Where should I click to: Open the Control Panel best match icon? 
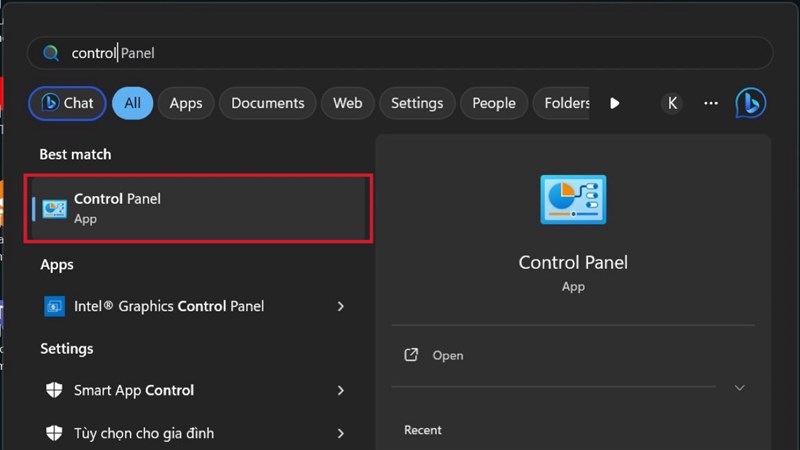tap(55, 208)
